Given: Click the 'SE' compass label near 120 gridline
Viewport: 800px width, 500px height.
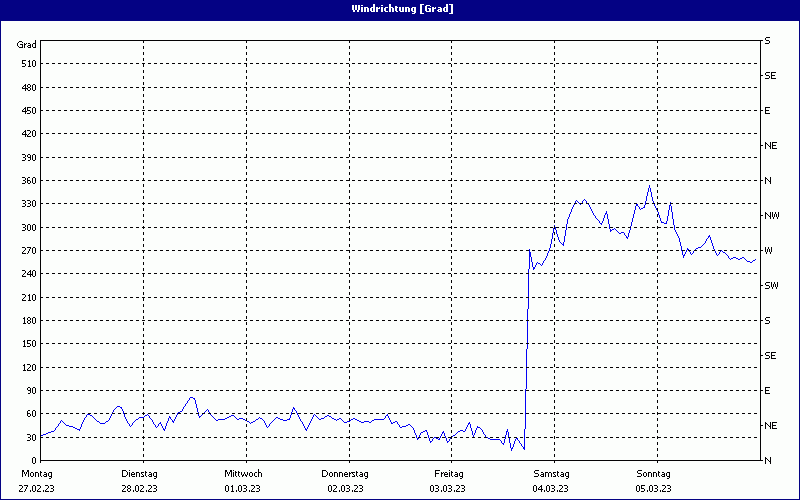Looking at the screenshot, I should click(x=770, y=356).
